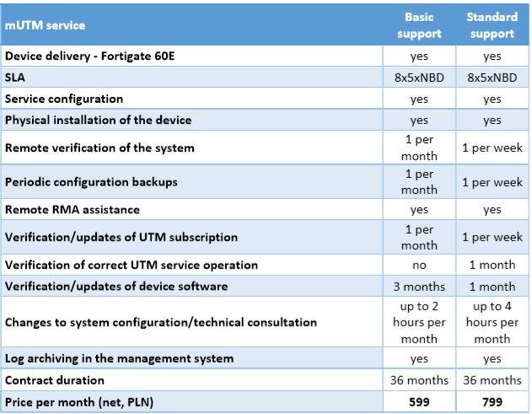Select the 'Standard support' column header
The width and height of the screenshot is (532, 414).
[x=492, y=25]
